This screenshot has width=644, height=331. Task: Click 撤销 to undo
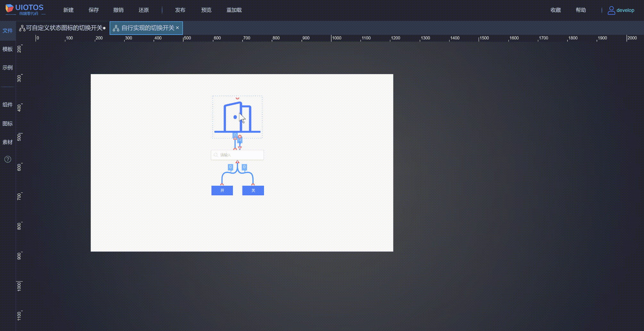(119, 10)
